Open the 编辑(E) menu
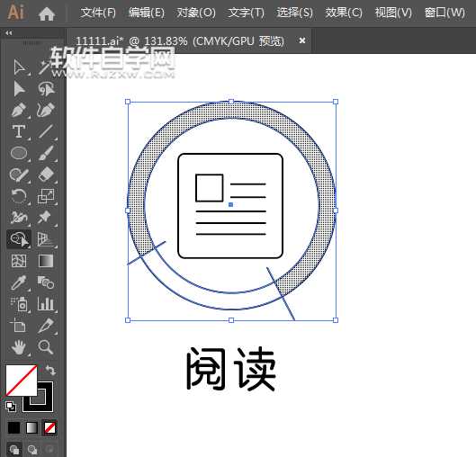The height and width of the screenshot is (457, 476). (147, 13)
